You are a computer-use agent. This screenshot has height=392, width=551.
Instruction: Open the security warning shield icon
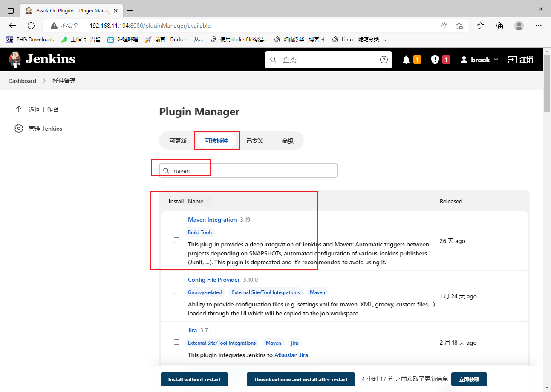tap(435, 60)
